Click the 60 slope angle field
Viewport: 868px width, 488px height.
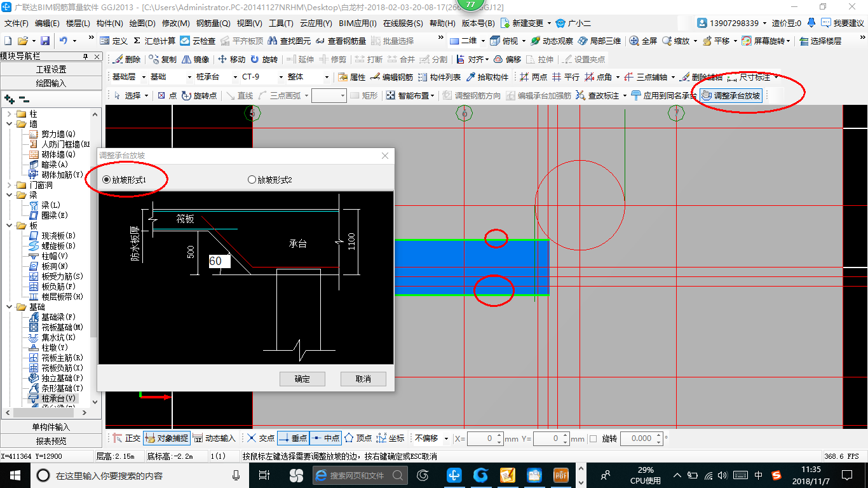[x=219, y=261]
